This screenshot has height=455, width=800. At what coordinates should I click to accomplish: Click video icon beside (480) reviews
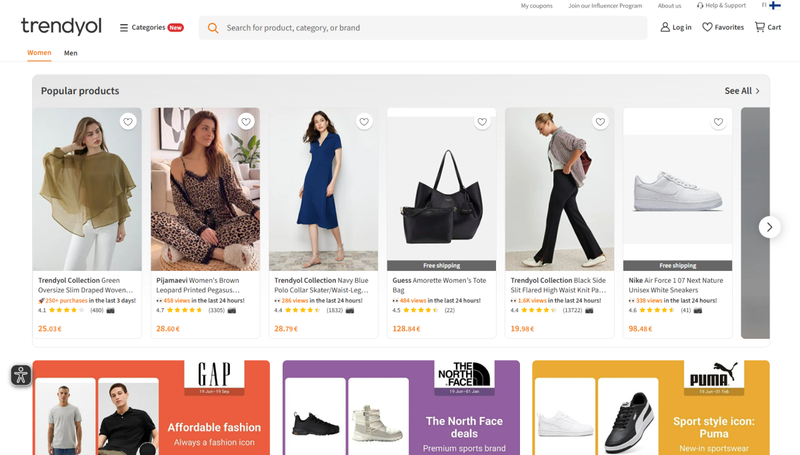[110, 310]
